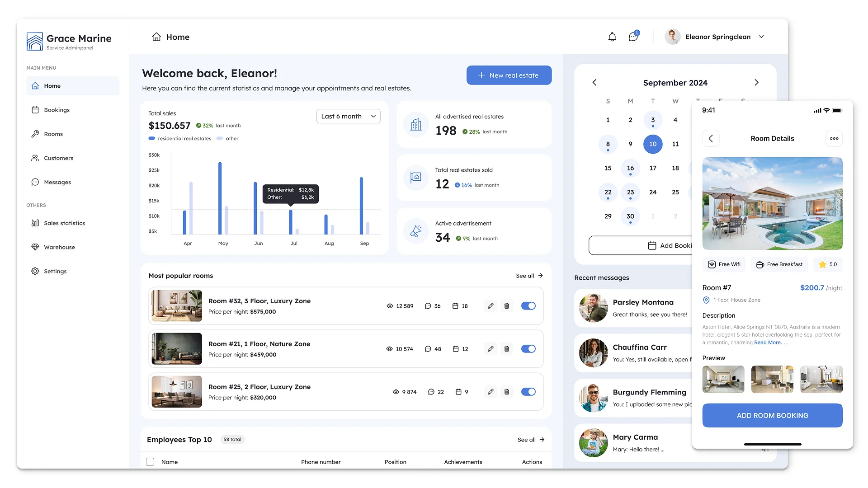Screen dimensions: 868x488
Task: Click the views eye icon for Room #32
Action: coord(390,306)
